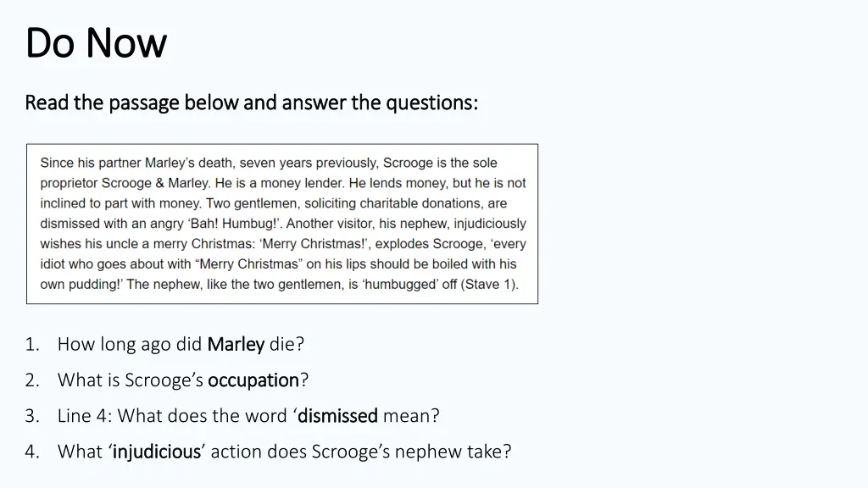Click the bold word 'injudicious' in question 4
868x488 pixels.
point(157,452)
